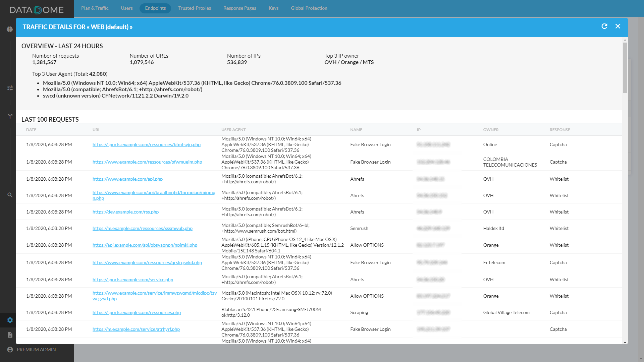Image resolution: width=644 pixels, height=362 pixels.
Task: Refresh the traffic details panel
Action: [x=604, y=26]
